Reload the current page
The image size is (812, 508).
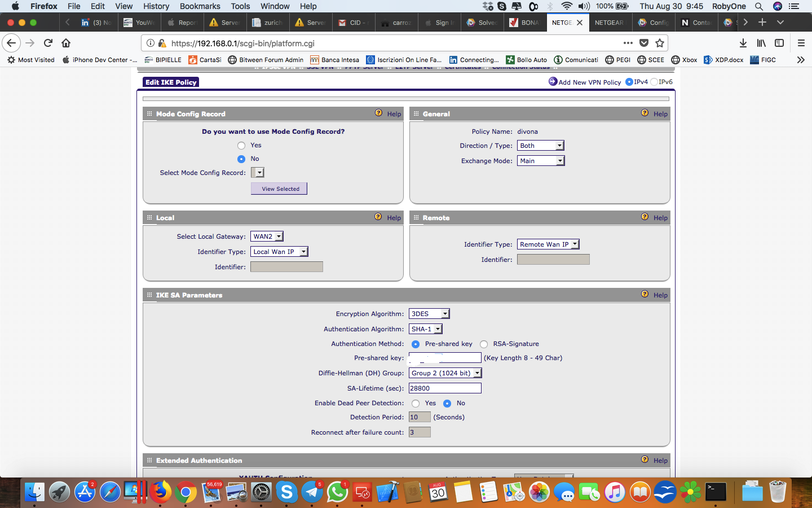[48, 43]
